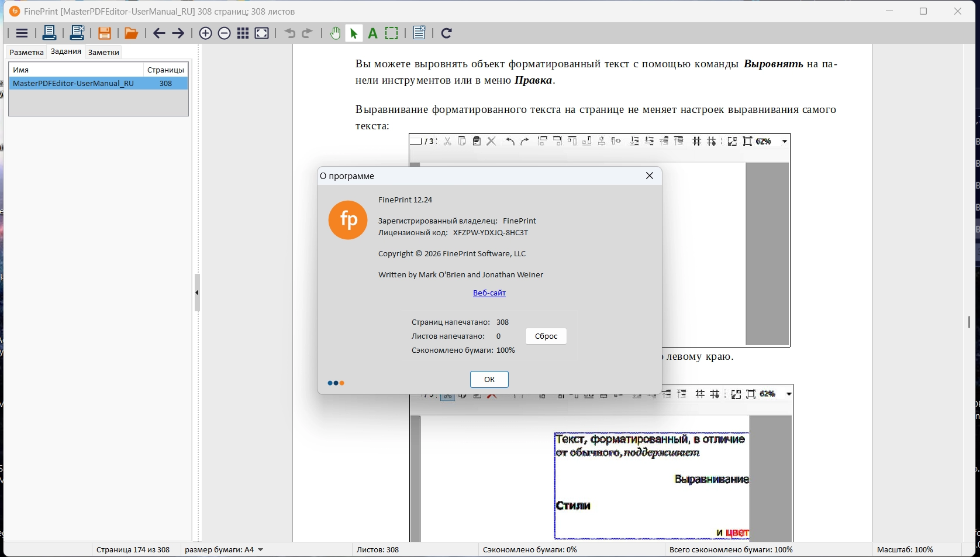980x557 pixels.
Task: Click the Страница 174 из 308 status
Action: (133, 550)
